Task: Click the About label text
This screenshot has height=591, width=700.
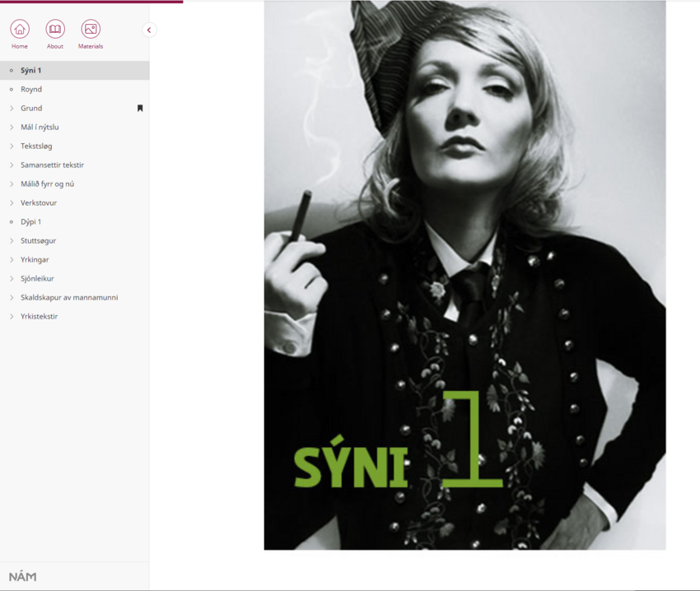Action: coord(55,46)
